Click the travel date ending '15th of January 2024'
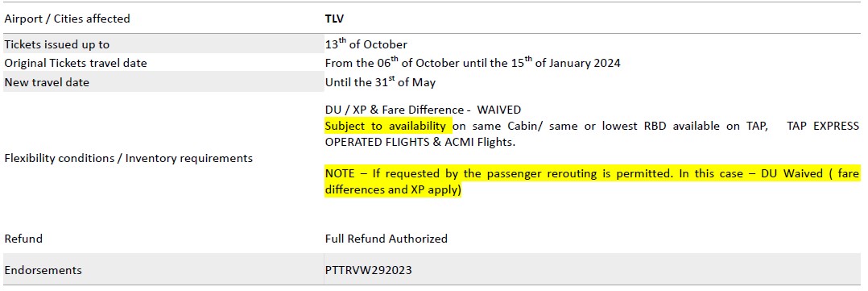The width and height of the screenshot is (868, 291). (x=472, y=63)
